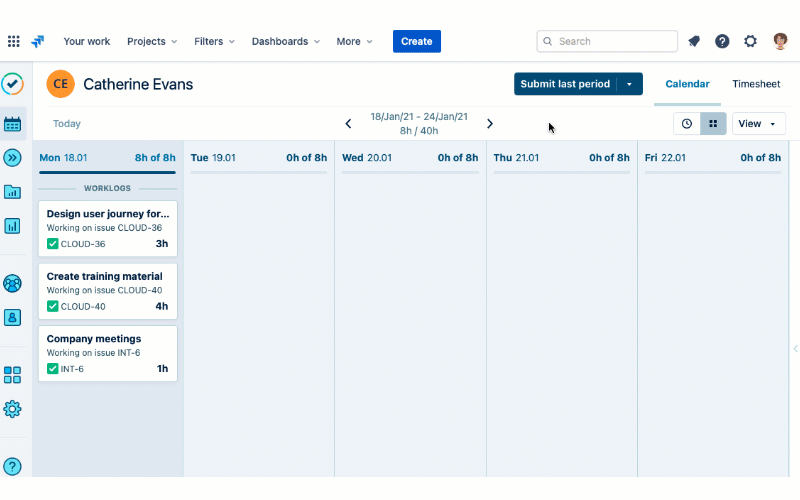This screenshot has height=500, width=800.
Task: Select the calendar icon in sidebar
Action: pyautogui.click(x=13, y=124)
